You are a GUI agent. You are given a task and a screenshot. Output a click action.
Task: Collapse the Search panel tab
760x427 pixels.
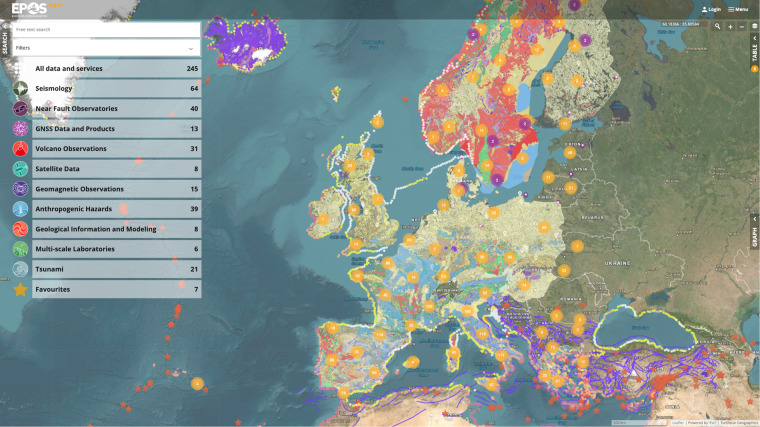tap(4, 42)
